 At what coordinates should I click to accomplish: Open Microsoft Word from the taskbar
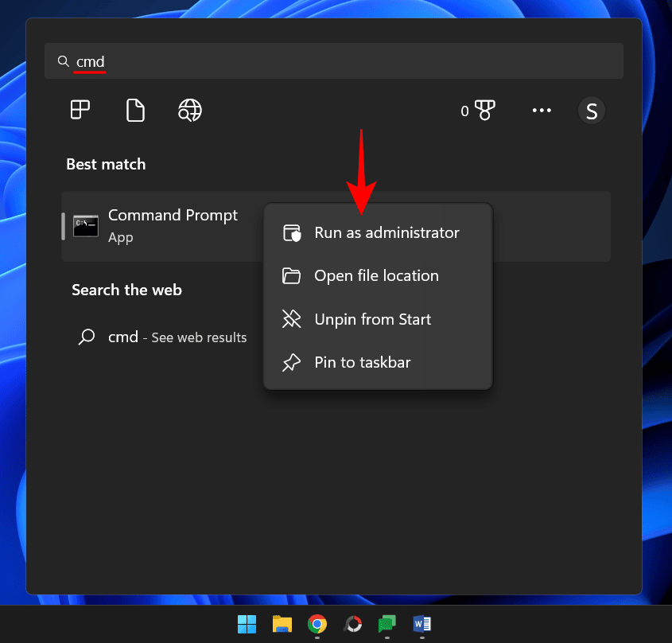pos(421,625)
